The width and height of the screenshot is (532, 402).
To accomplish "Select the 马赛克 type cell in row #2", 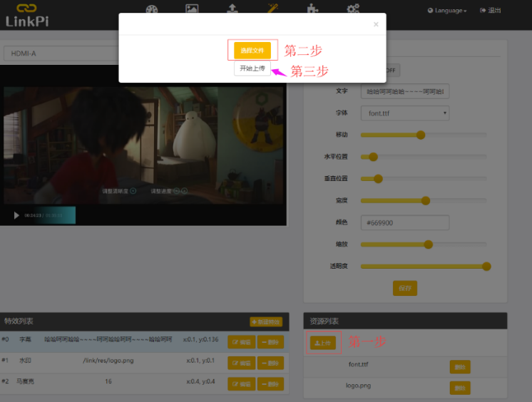I will 25,381.
